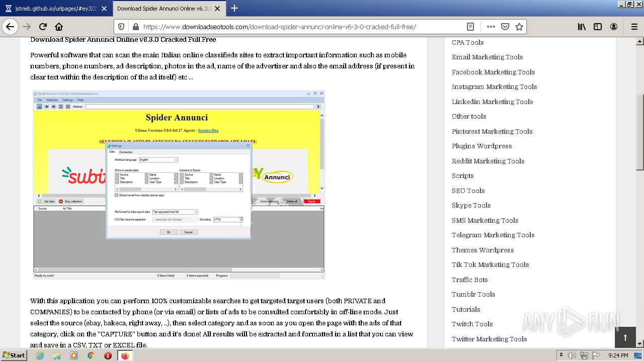The image size is (644, 362).
Task: Open the Skype Tools category
Action: click(471, 205)
